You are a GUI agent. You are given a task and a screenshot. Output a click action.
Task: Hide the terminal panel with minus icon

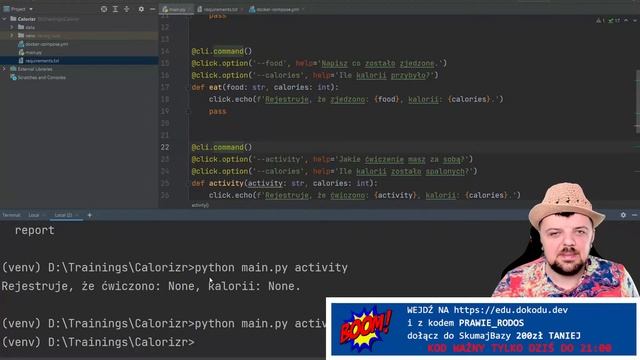pyautogui.click(x=634, y=215)
